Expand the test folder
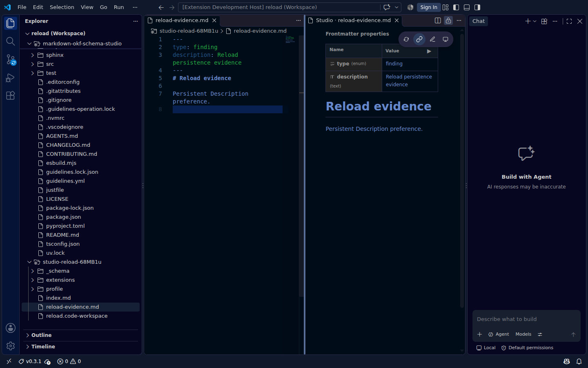The height and width of the screenshot is (368, 588). pos(51,73)
